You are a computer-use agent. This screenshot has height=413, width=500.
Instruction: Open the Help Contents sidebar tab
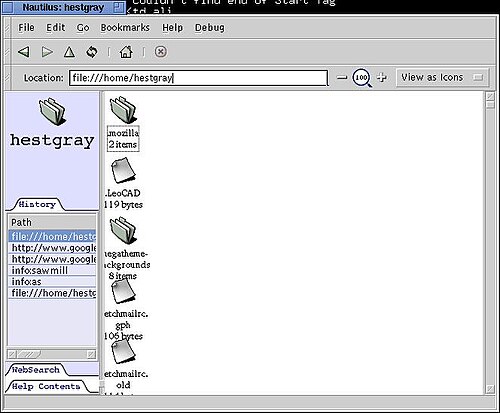(46, 386)
